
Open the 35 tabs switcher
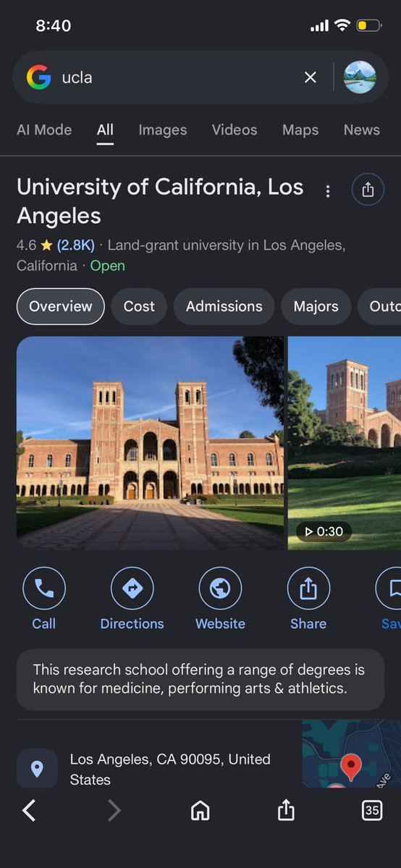tap(371, 811)
